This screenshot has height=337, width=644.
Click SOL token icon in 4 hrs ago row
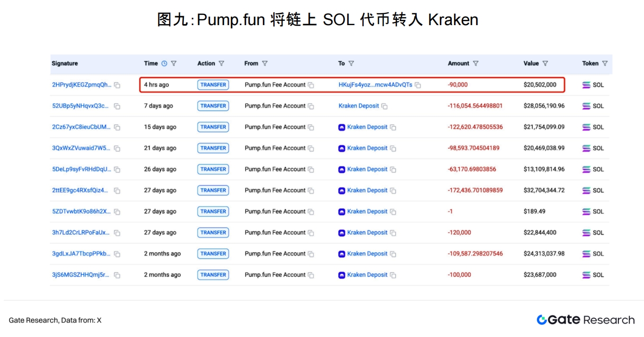pyautogui.click(x=586, y=85)
